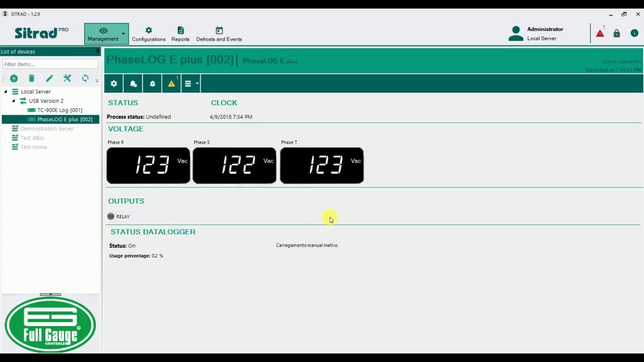Click the green lock icon
This screenshot has height=362, width=644.
[616, 33]
